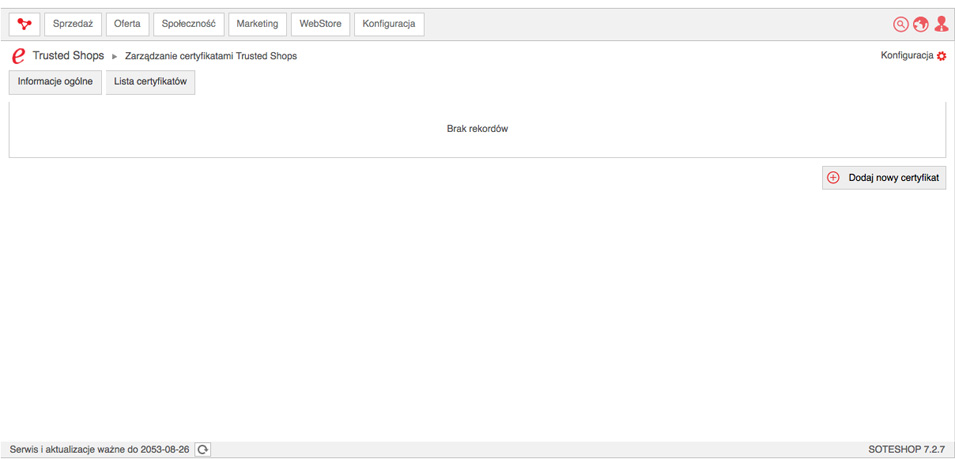Click the Trusted Shops breadcrumb link

click(x=68, y=56)
